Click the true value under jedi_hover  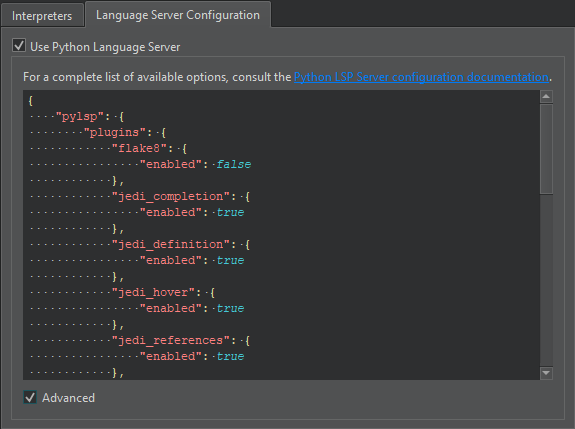coord(230,308)
